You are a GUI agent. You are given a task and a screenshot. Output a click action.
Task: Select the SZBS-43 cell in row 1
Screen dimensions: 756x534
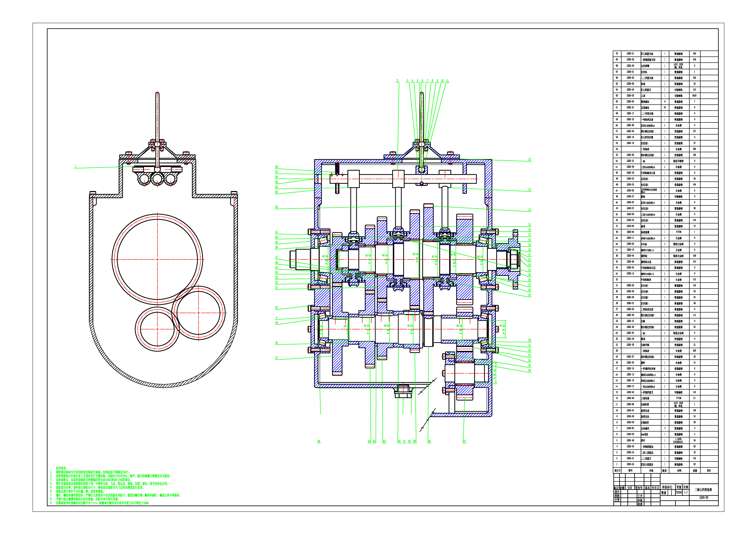pos(630,465)
